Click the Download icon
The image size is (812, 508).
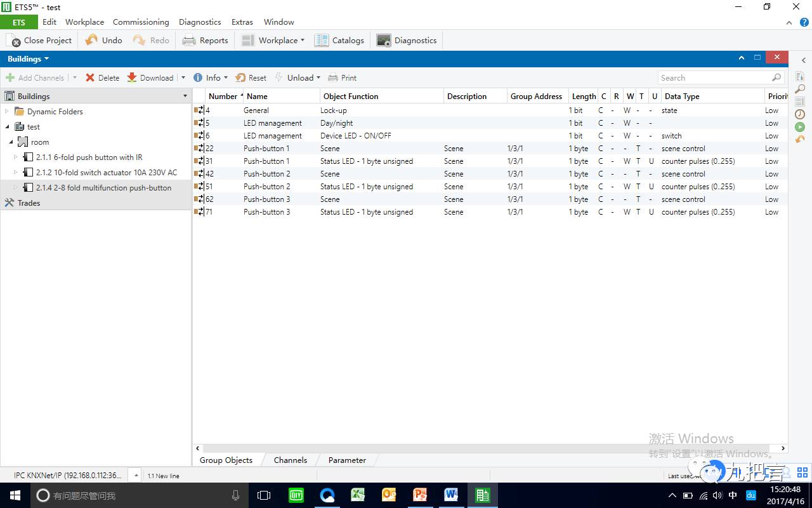point(132,77)
